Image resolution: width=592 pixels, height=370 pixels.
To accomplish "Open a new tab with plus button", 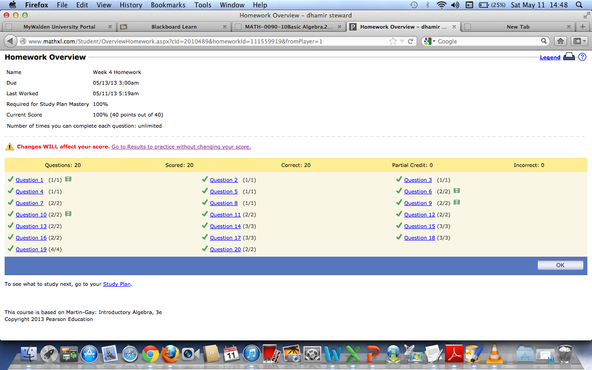I will point(583,27).
